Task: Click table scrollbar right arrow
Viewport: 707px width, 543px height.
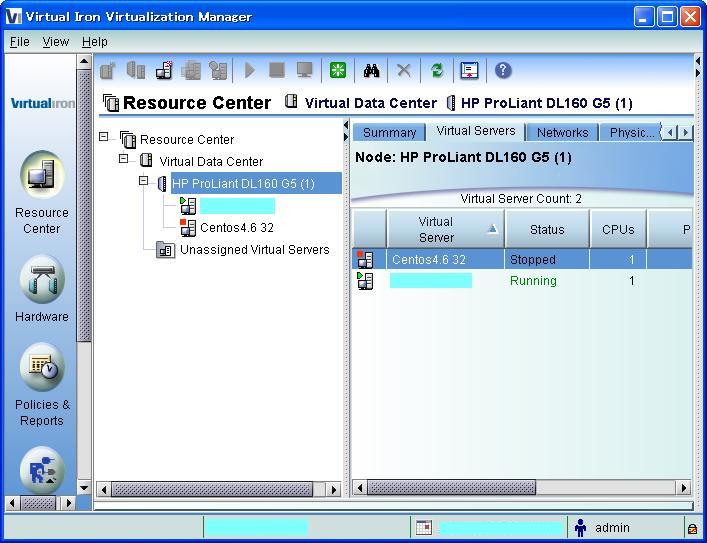Action: [684, 488]
